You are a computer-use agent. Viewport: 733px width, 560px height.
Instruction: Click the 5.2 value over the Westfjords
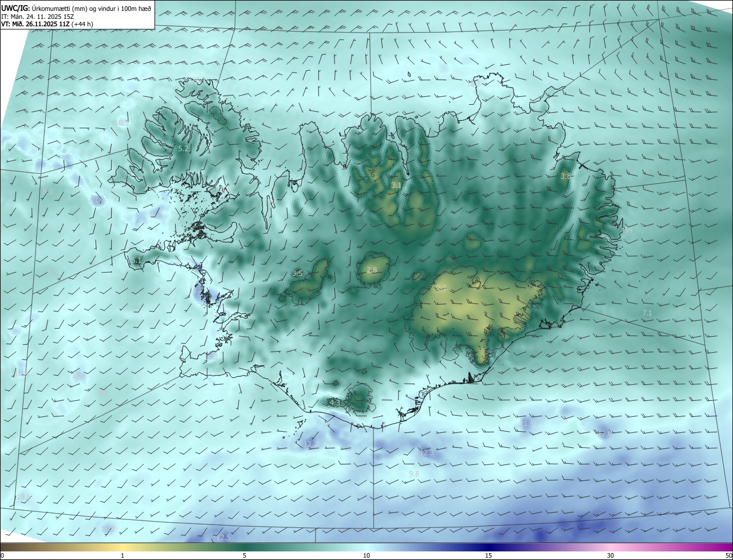pyautogui.click(x=183, y=148)
